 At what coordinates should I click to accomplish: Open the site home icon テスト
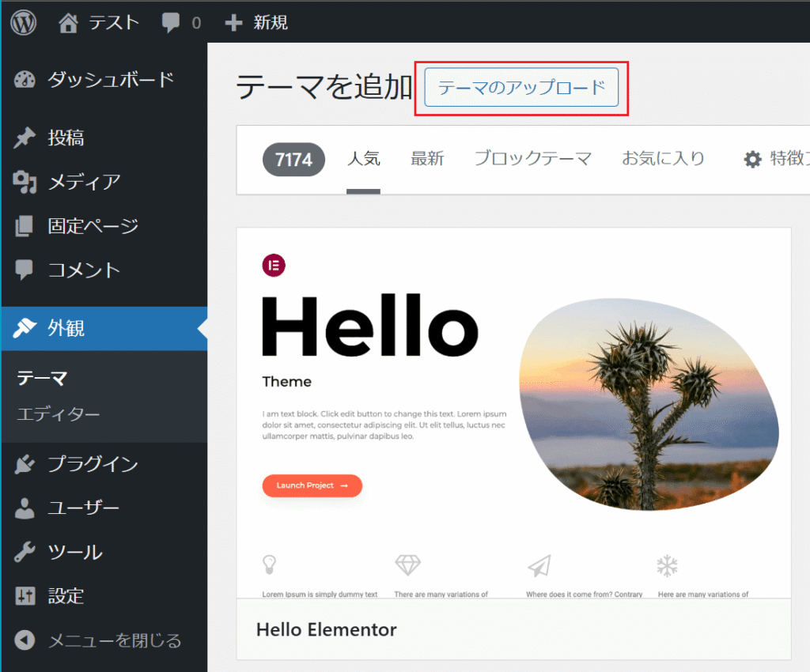click(69, 22)
